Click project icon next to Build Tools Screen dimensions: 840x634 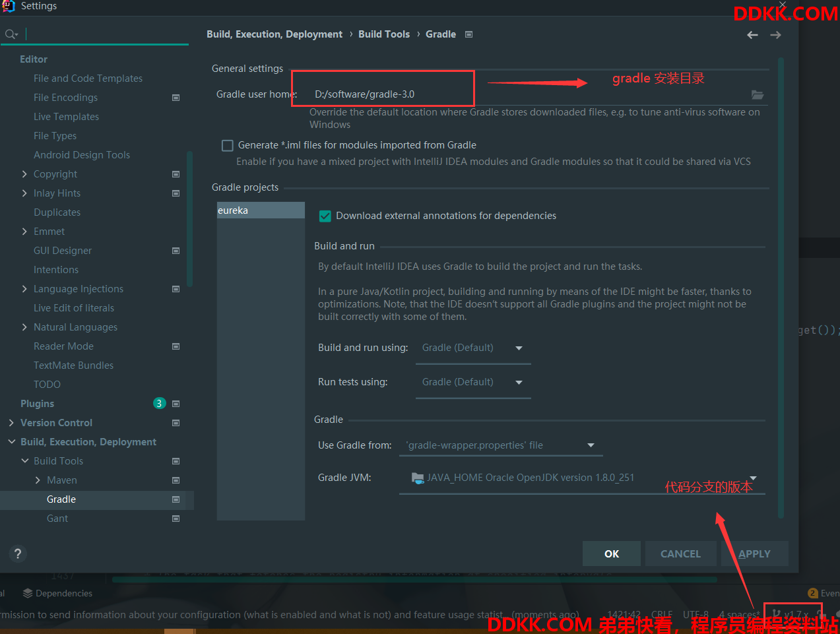176,461
